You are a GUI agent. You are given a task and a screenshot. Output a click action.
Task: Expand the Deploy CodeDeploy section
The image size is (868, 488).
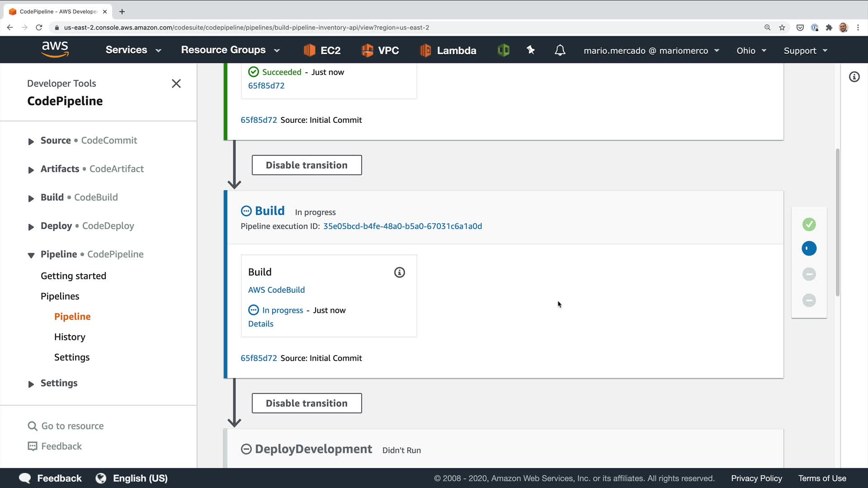(31, 227)
